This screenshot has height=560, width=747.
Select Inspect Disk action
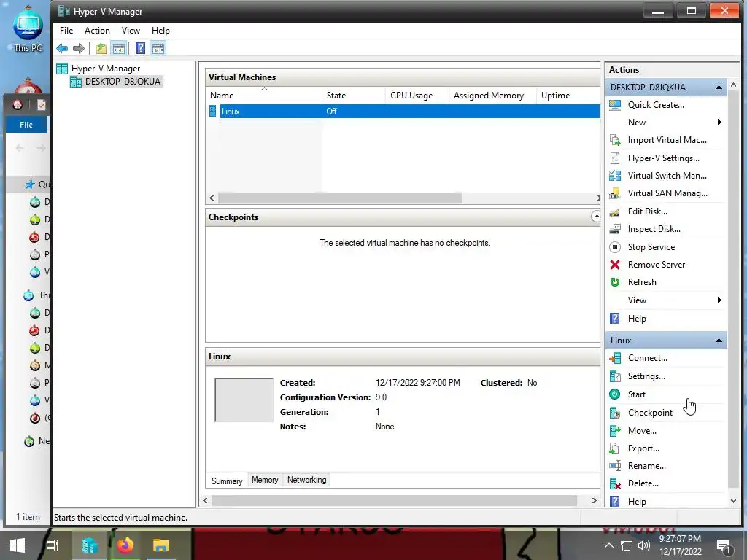click(654, 229)
